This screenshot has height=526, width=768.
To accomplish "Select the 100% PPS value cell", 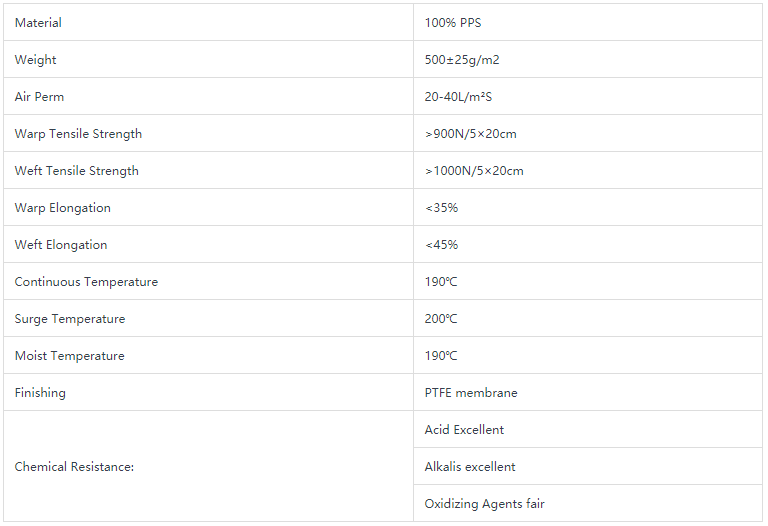I will coord(588,23).
